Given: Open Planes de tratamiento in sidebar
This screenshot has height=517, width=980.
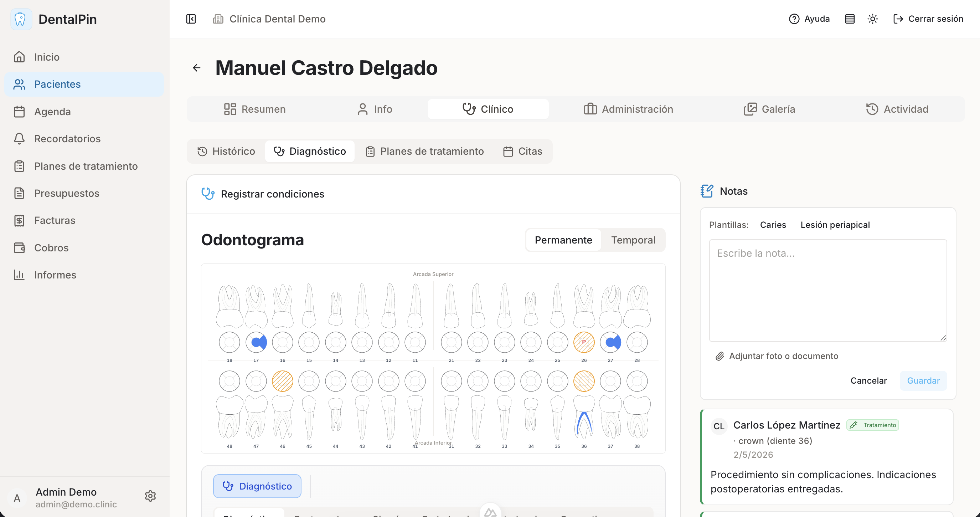Looking at the screenshot, I should (x=84, y=166).
